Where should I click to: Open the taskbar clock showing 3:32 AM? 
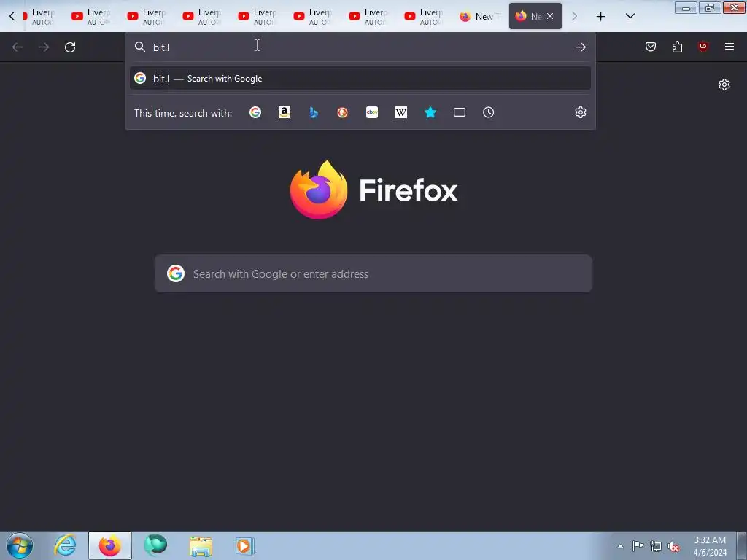point(710,546)
